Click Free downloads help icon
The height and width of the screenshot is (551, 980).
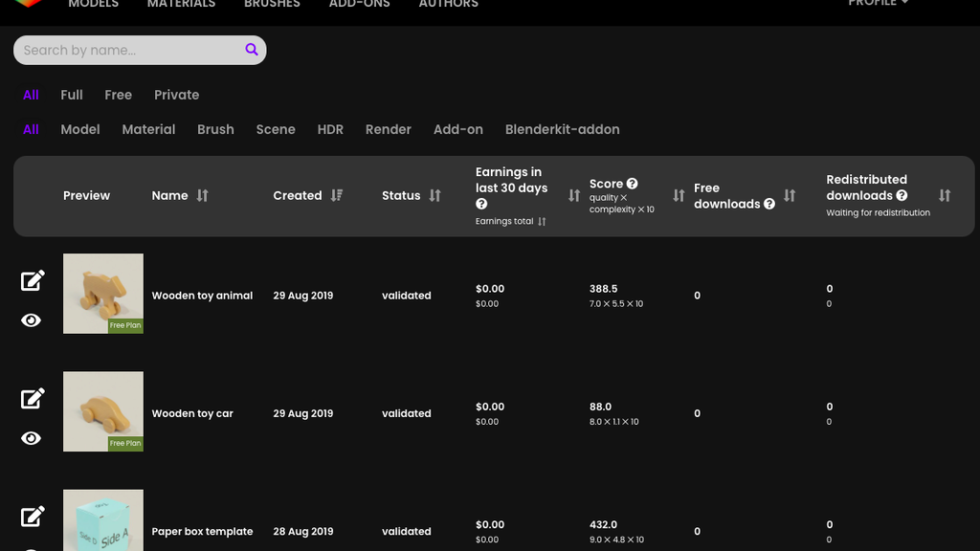coord(769,204)
